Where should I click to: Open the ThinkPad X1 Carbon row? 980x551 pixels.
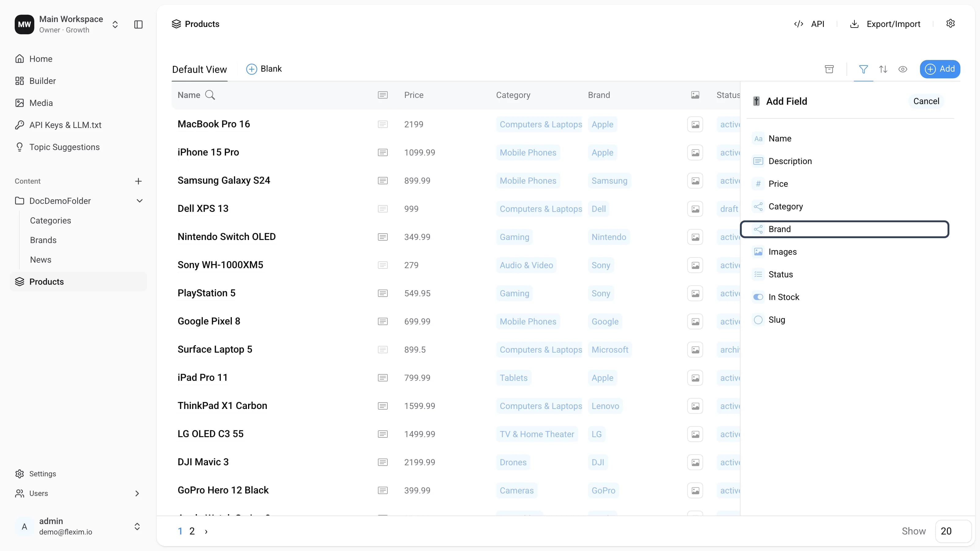click(x=222, y=406)
